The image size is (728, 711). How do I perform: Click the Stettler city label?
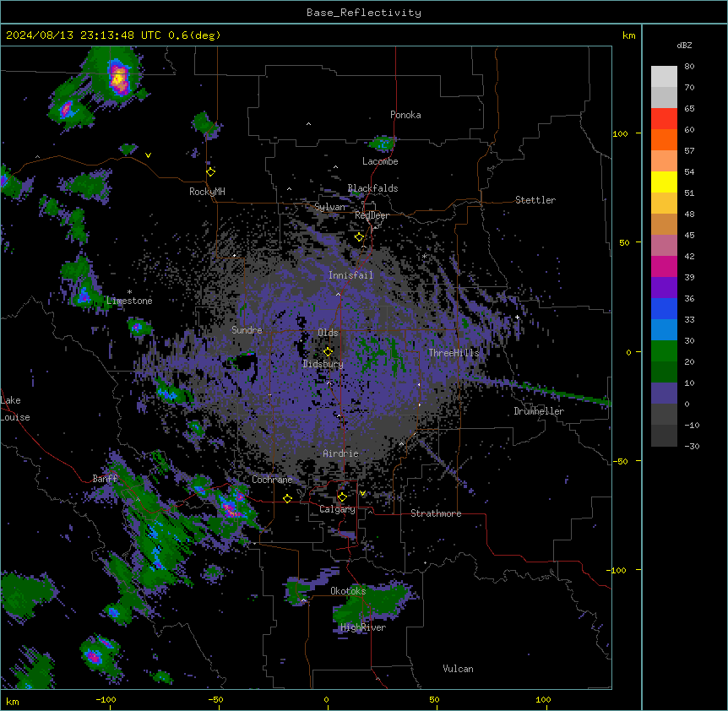(x=535, y=200)
